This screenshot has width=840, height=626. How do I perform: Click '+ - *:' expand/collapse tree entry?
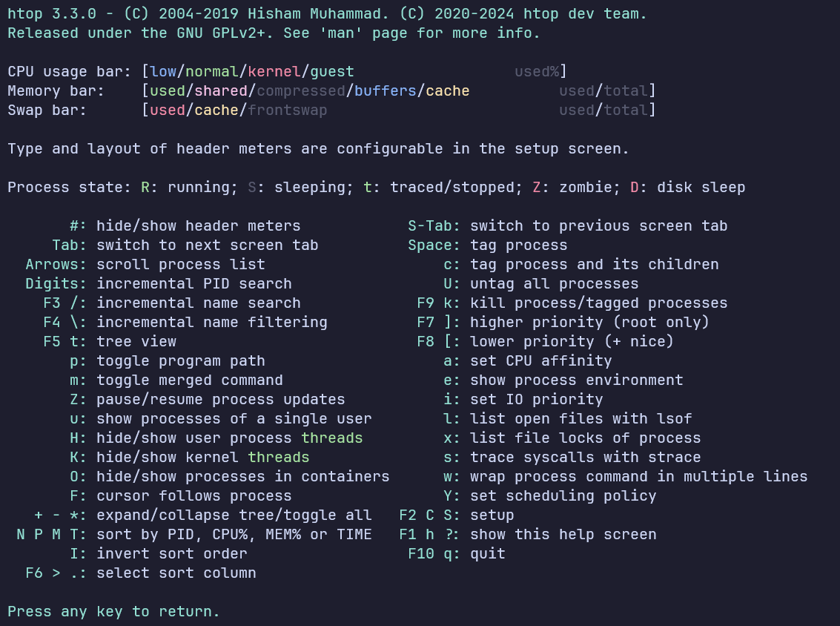[202, 515]
